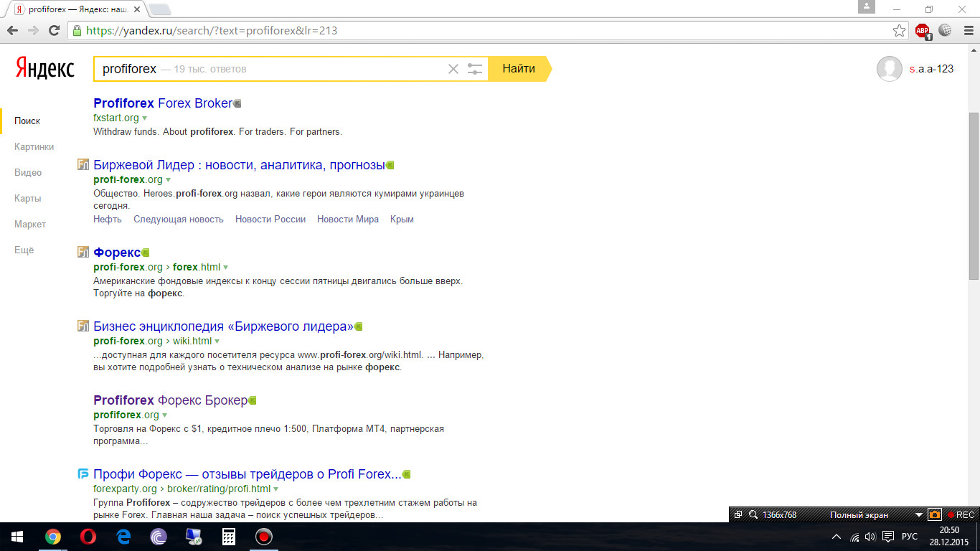This screenshot has width=980, height=551.
Task: Expand the arrow next to fxstart.org
Action: click(144, 118)
